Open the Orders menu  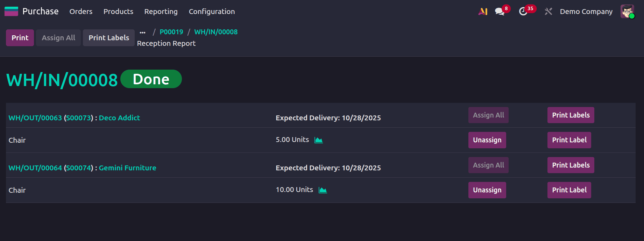(80, 12)
